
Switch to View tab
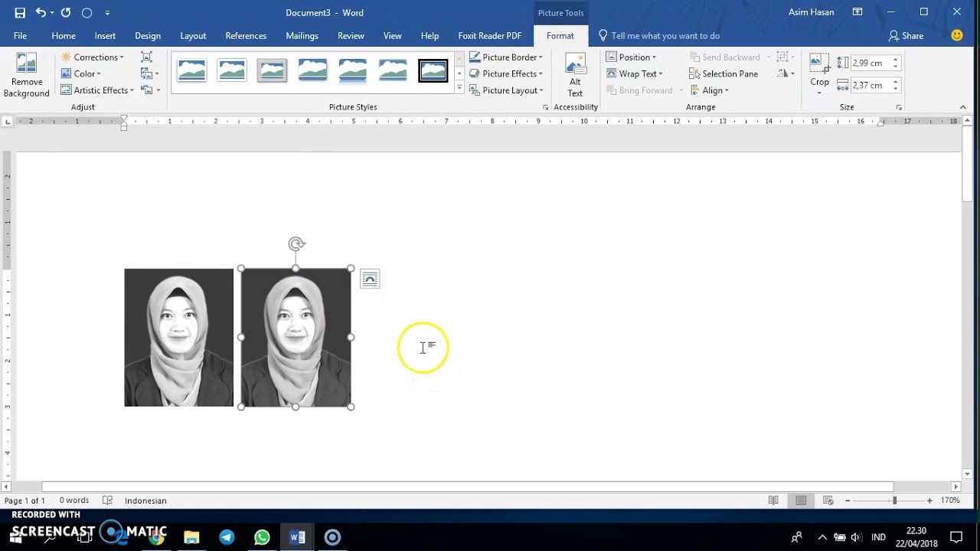[393, 36]
